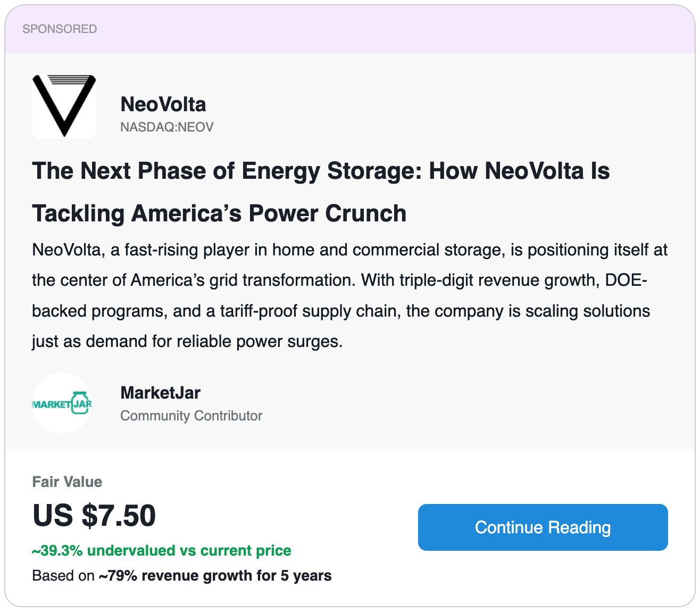Open "The Next Phase of Energy Storage" headline
The image size is (700, 612).
320,171
